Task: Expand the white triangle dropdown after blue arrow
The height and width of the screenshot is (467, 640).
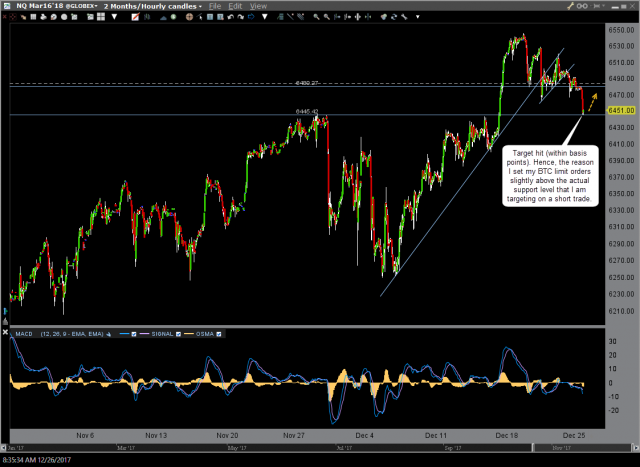Action: click(265, 17)
